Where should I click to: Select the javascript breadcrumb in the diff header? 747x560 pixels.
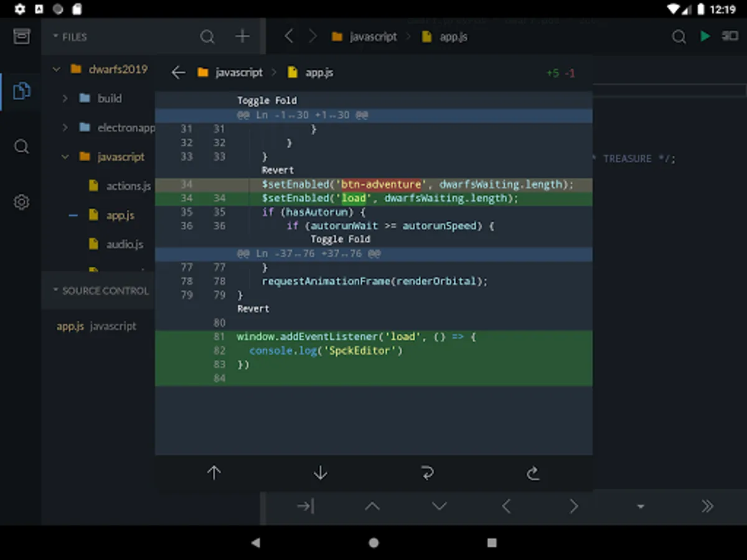pyautogui.click(x=238, y=73)
